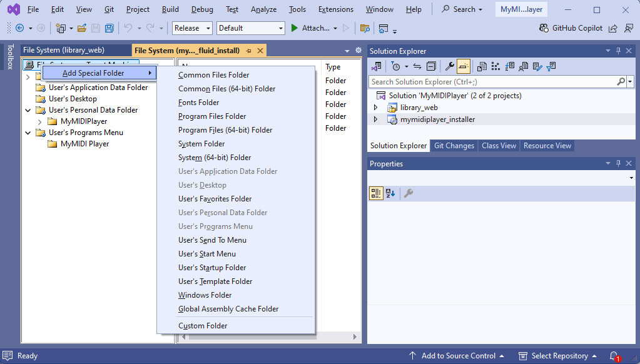Open the Launch Conditions Editor icon
The height and width of the screenshot is (364, 640).
pos(551,66)
